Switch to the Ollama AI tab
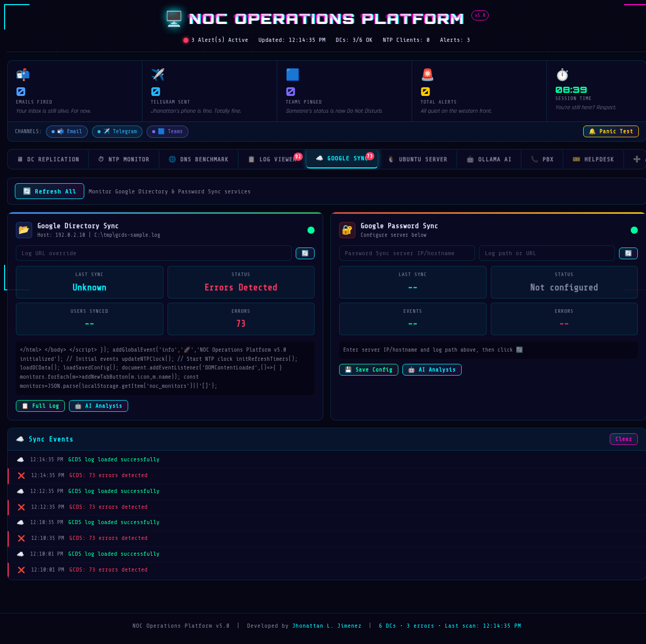The height and width of the screenshot is (644, 646). (x=489, y=159)
